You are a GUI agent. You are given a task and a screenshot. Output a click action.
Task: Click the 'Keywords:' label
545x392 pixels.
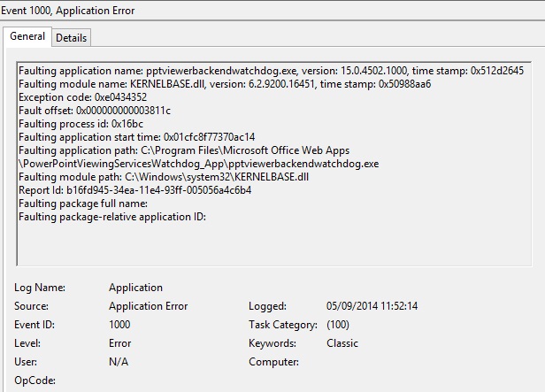(272, 343)
